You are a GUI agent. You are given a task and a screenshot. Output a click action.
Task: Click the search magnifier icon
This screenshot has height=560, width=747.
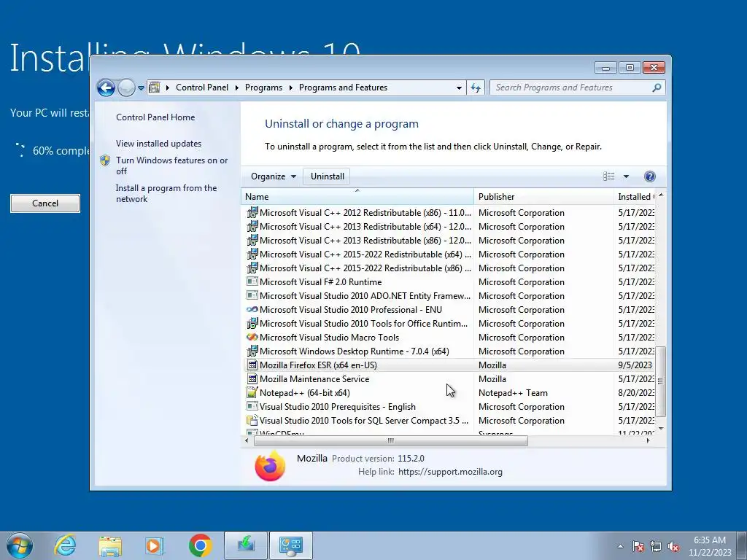click(657, 87)
